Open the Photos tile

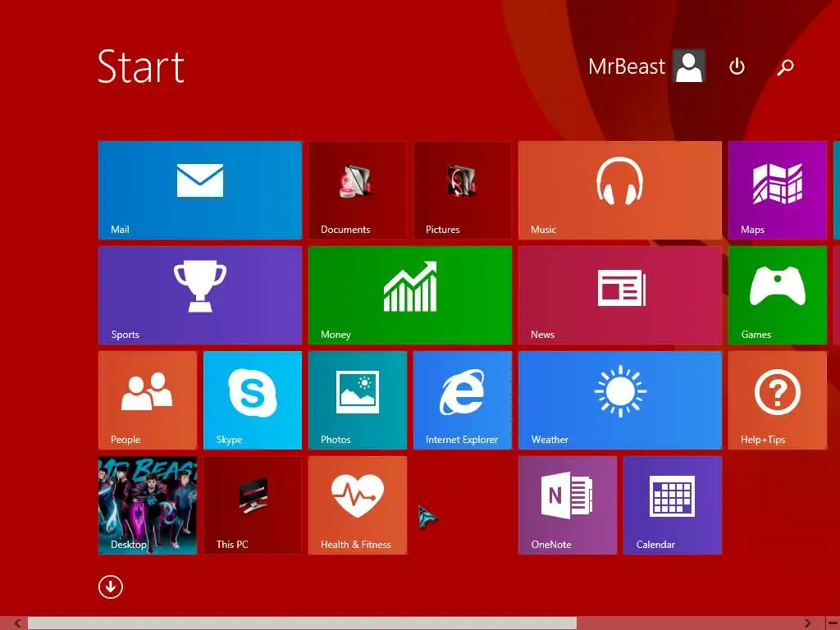click(x=358, y=400)
